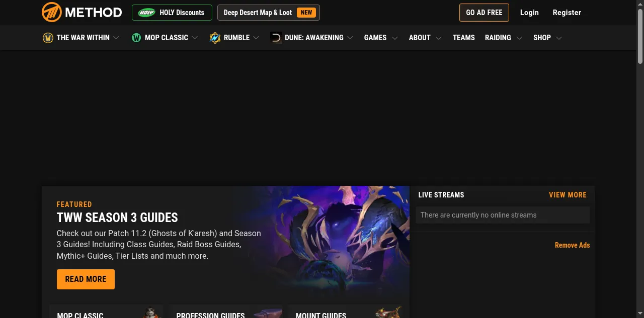Click the scrollbar down arrow
The width and height of the screenshot is (644, 318).
pyautogui.click(x=640, y=314)
